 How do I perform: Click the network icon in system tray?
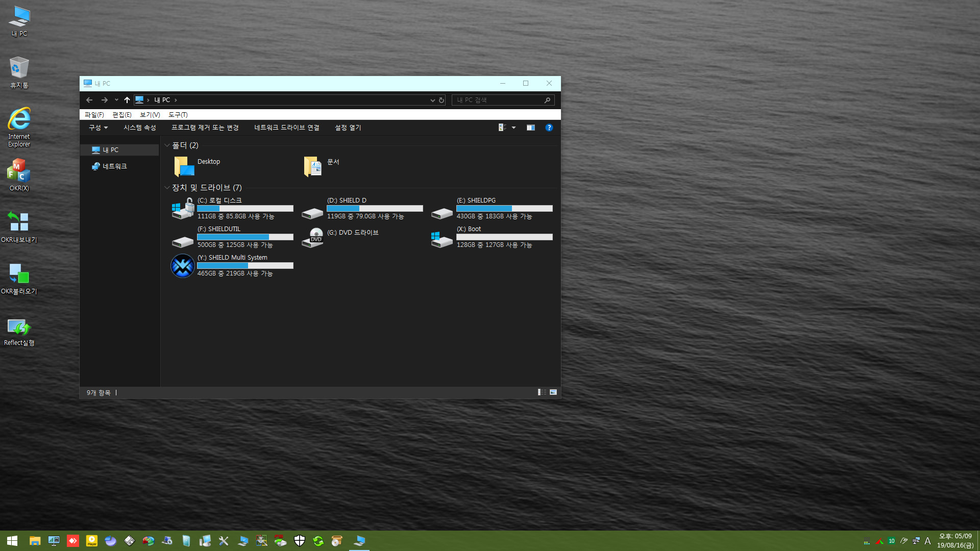point(916,541)
